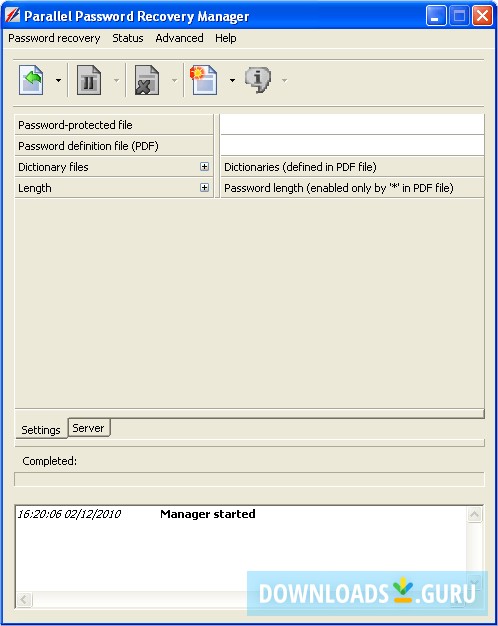Select the Dictionary files label

[53, 167]
